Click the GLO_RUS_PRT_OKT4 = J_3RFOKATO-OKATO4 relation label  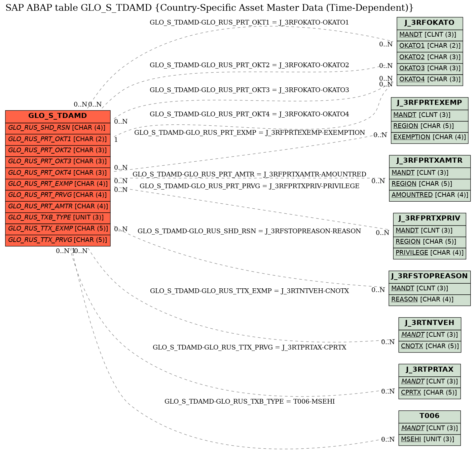click(249, 114)
